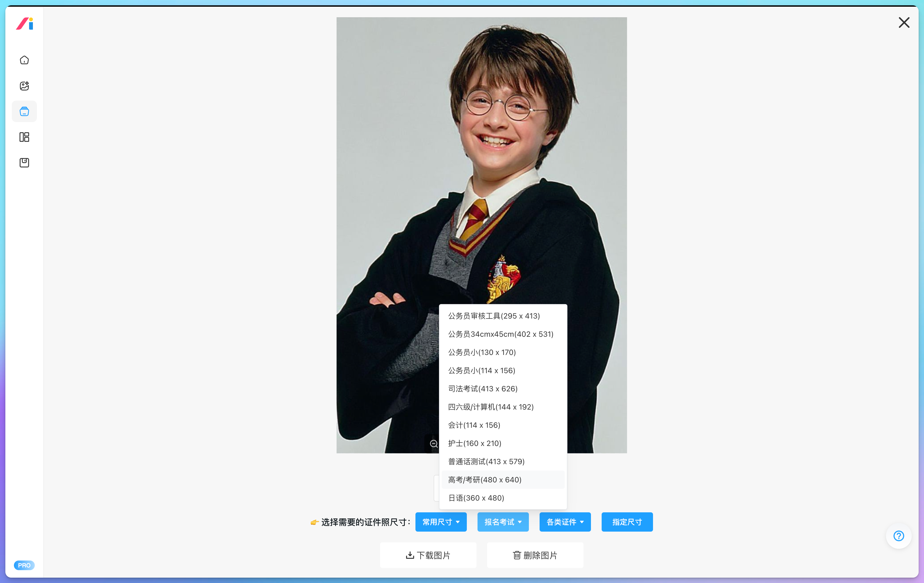Screen dimensions: 924x583
Task: Open the AI image enhance sidebar icon
Action: click(x=24, y=86)
